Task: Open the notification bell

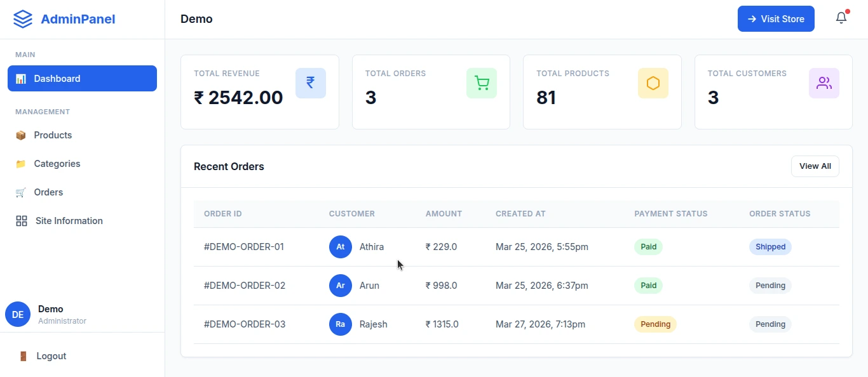Action: (841, 18)
